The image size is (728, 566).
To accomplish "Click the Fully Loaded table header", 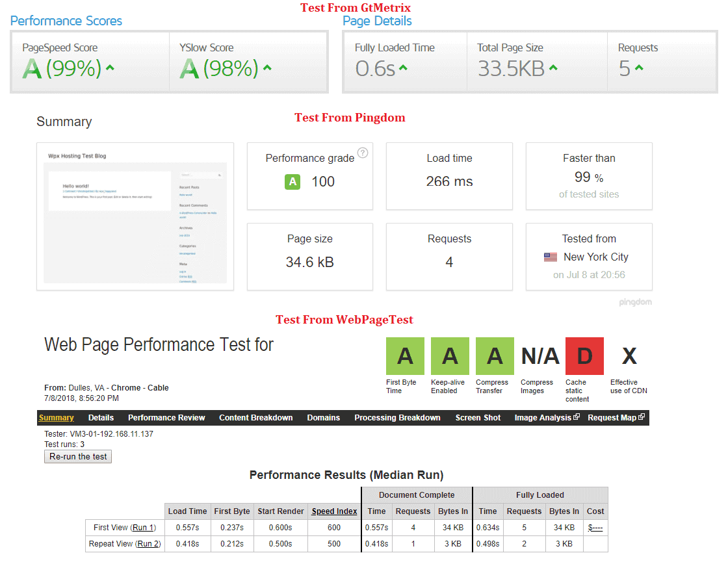I will tap(540, 495).
